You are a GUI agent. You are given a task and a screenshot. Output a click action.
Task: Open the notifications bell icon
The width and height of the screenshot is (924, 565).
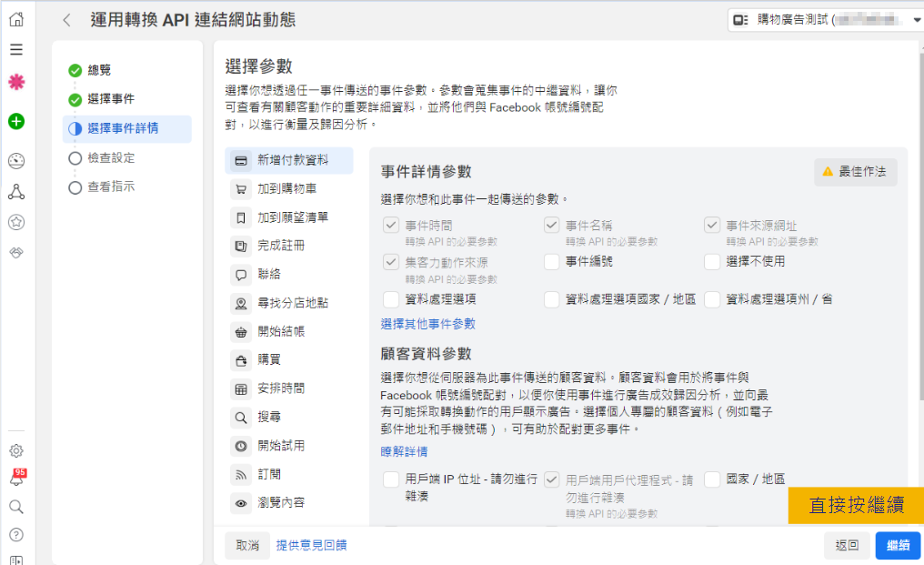[16, 479]
